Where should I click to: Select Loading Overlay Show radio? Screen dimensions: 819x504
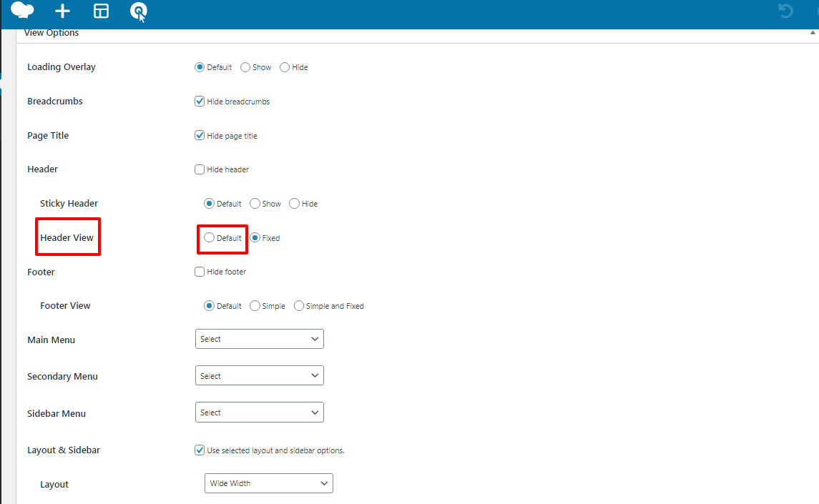coord(245,67)
